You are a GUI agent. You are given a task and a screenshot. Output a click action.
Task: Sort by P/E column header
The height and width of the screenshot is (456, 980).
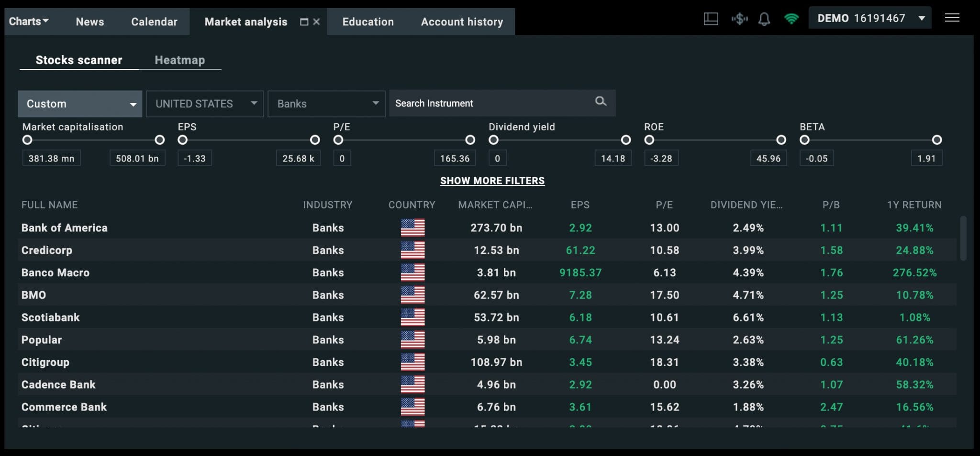tap(664, 205)
